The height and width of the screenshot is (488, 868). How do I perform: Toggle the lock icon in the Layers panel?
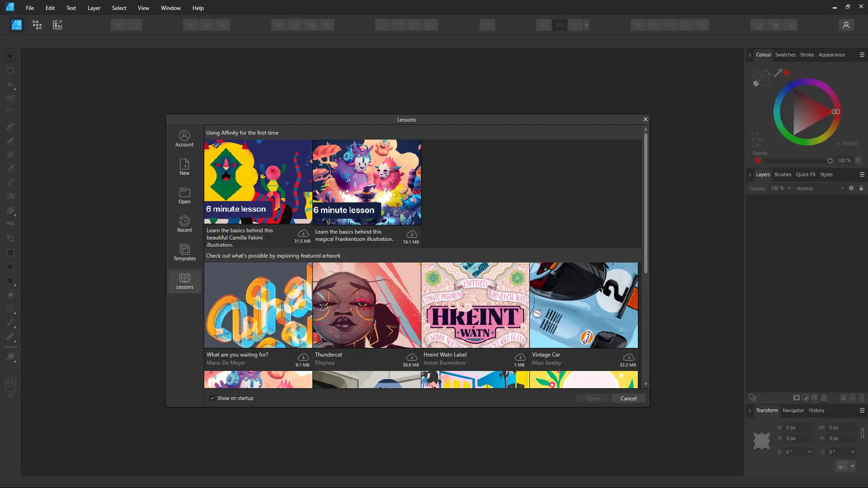[x=862, y=188]
